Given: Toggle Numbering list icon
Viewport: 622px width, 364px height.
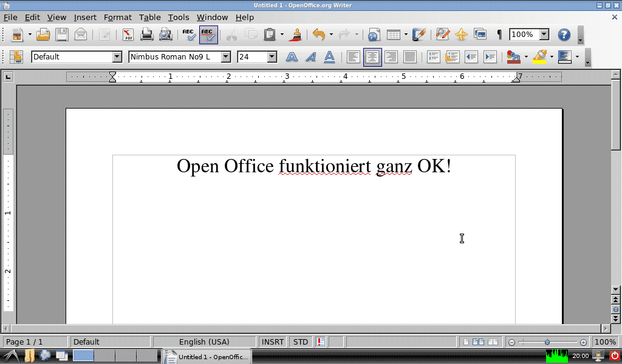Looking at the screenshot, I should coord(434,57).
